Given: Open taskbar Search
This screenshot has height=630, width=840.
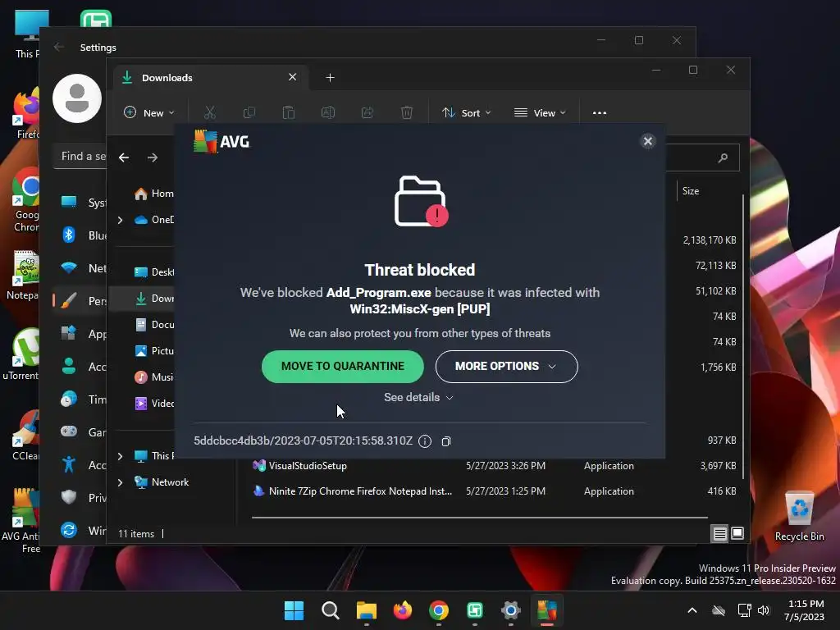Looking at the screenshot, I should tap(330, 610).
